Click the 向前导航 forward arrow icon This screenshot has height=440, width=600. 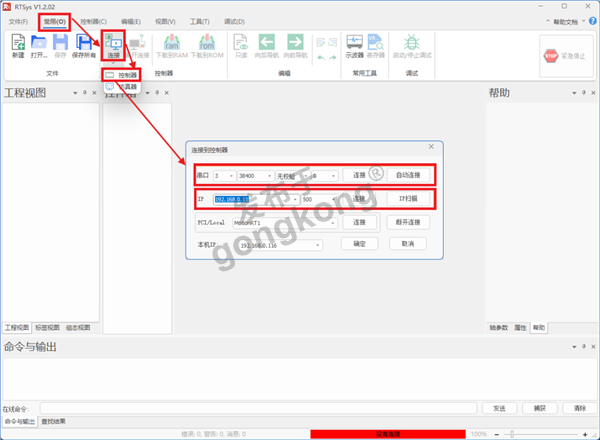tap(295, 42)
